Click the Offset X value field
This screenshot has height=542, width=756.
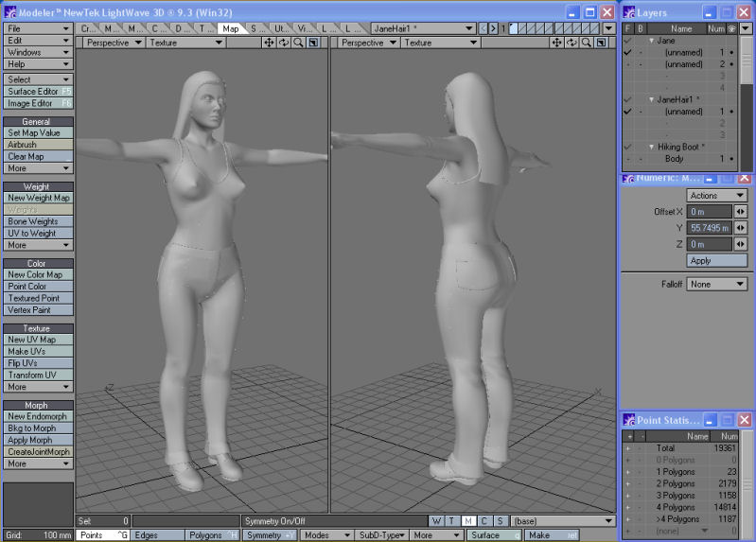pos(709,211)
